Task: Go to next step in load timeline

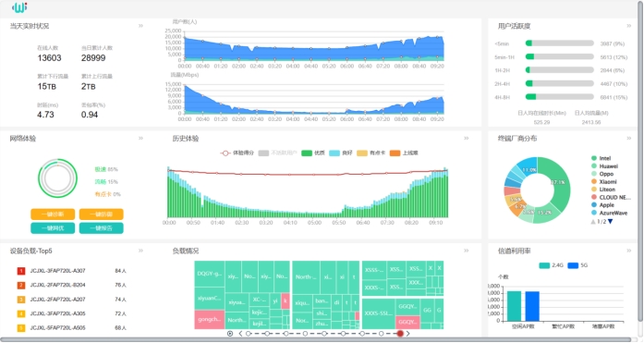Action: [x=407, y=334]
